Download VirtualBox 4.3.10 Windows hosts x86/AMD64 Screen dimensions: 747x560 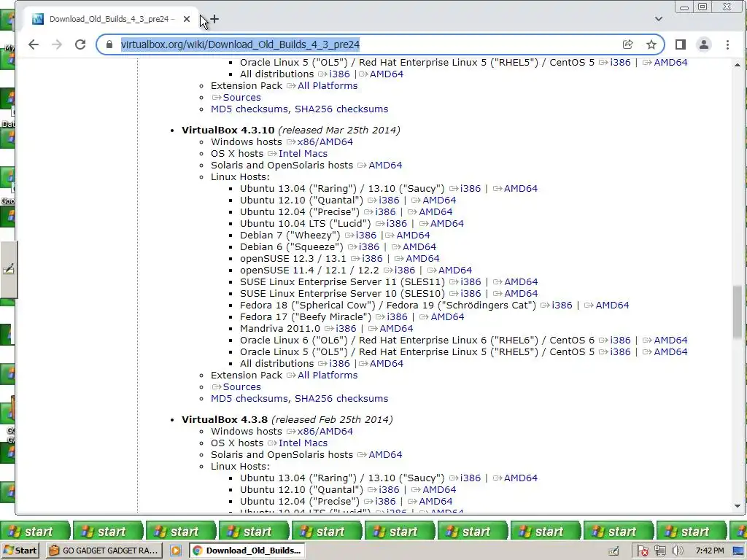pyautogui.click(x=325, y=142)
